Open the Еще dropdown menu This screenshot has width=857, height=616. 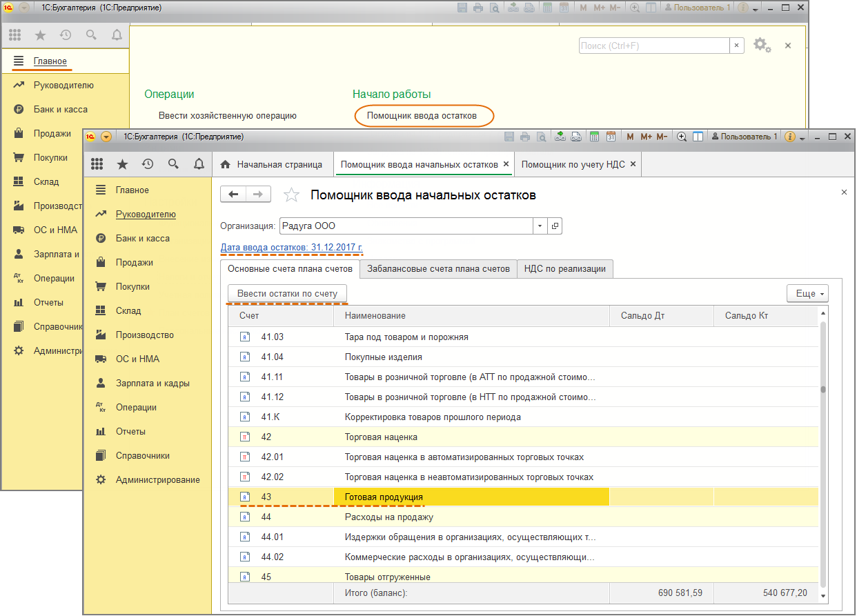[x=807, y=293]
